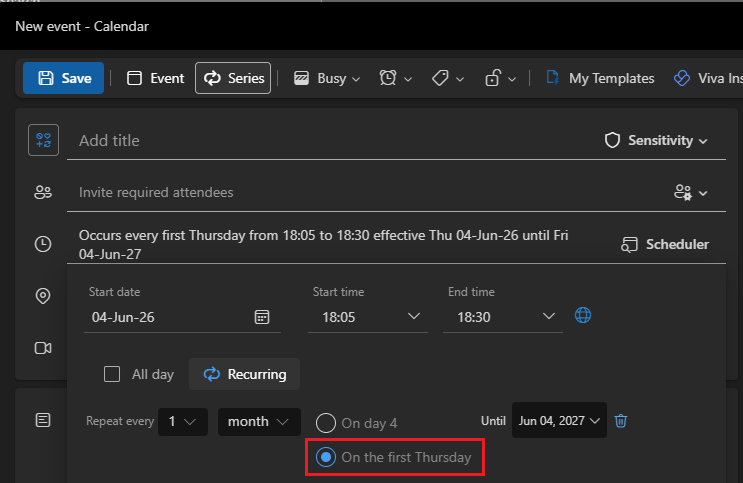Expand the lock options chevron
The width and height of the screenshot is (743, 483).
(512, 79)
